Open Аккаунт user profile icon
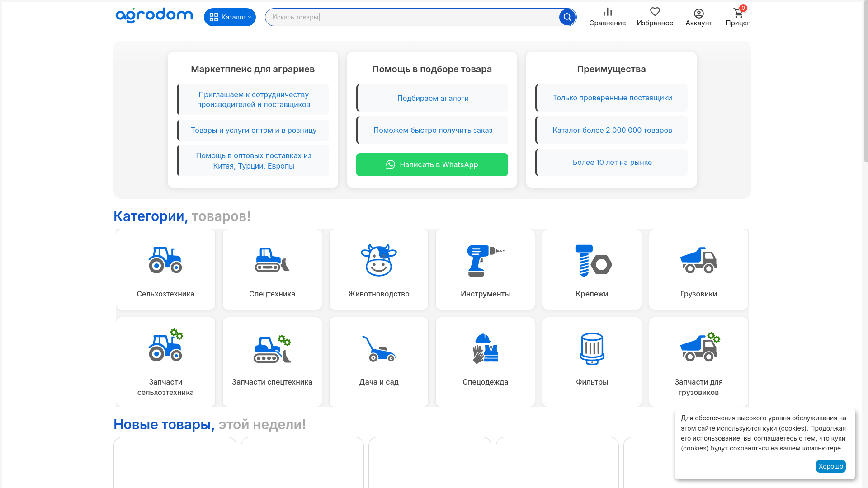 [x=699, y=14]
